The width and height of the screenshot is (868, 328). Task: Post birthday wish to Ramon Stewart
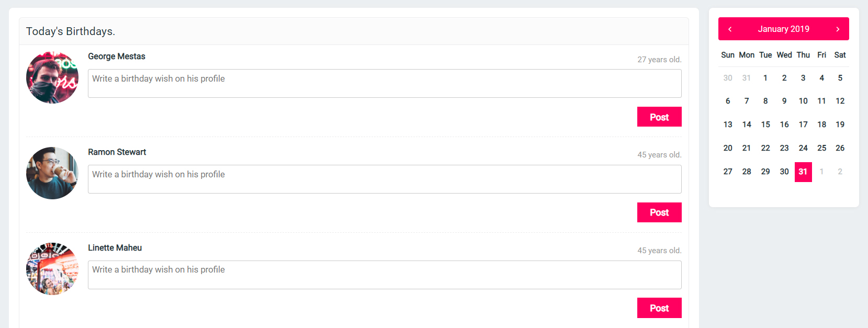(x=659, y=212)
